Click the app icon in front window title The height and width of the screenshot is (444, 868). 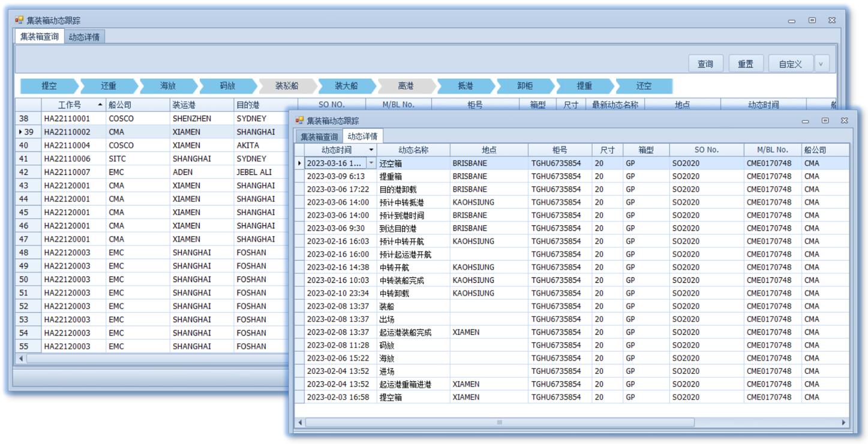pos(299,120)
